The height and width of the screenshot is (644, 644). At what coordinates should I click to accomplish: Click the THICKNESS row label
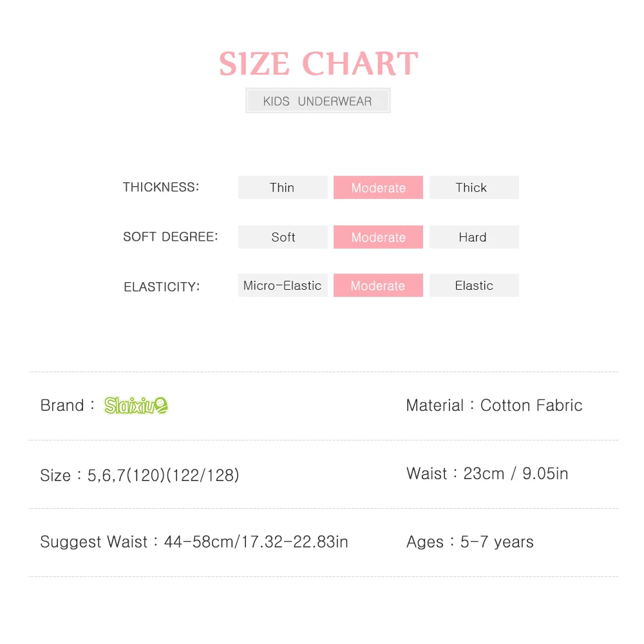(x=161, y=187)
